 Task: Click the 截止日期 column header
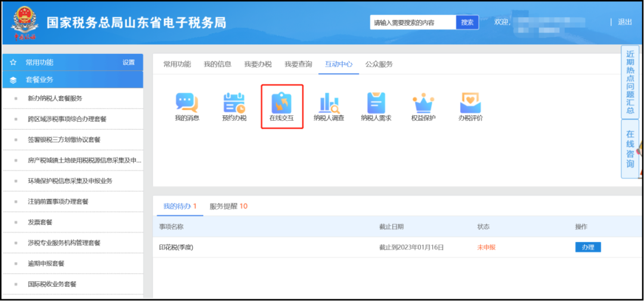click(x=391, y=226)
